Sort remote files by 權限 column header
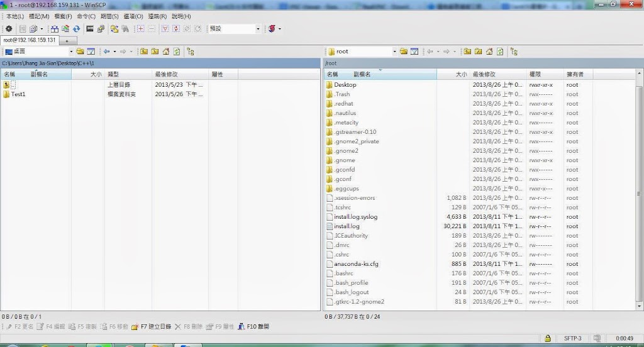The image size is (644, 347). [545, 74]
